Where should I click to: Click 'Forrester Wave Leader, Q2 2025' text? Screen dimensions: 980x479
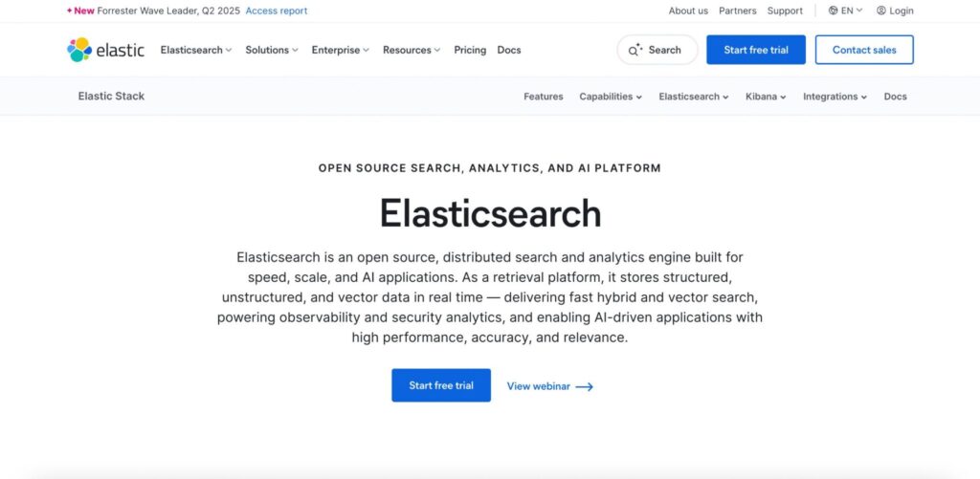168,11
